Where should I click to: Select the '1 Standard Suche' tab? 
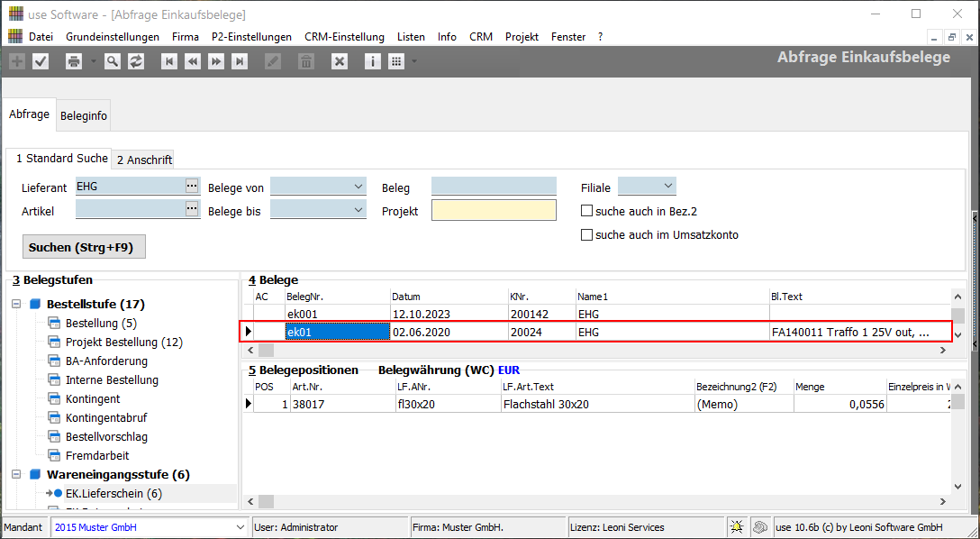pos(62,159)
